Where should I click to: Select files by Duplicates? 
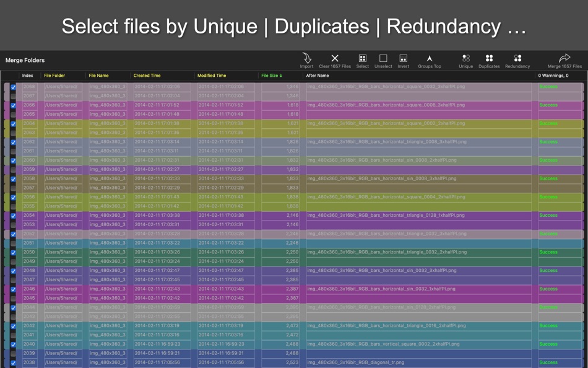point(489,60)
